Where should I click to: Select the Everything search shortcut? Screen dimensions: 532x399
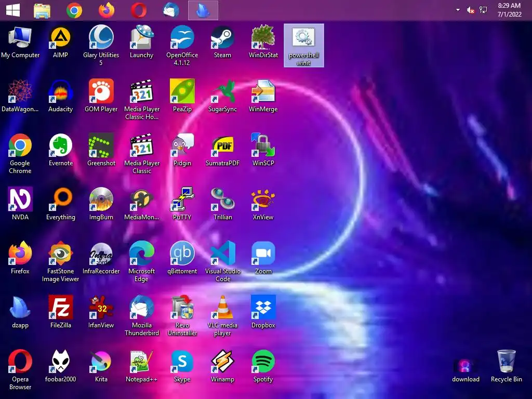click(x=61, y=204)
